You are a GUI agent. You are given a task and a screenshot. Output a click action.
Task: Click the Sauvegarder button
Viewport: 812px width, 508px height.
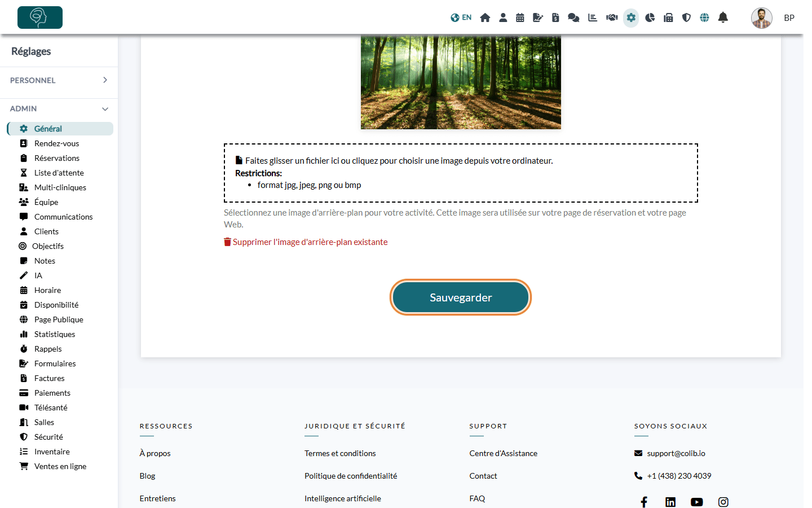pyautogui.click(x=461, y=297)
